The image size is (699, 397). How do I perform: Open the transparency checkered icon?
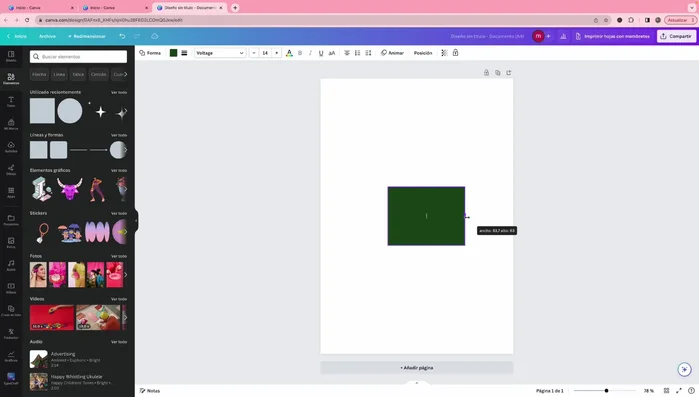pyautogui.click(x=444, y=53)
